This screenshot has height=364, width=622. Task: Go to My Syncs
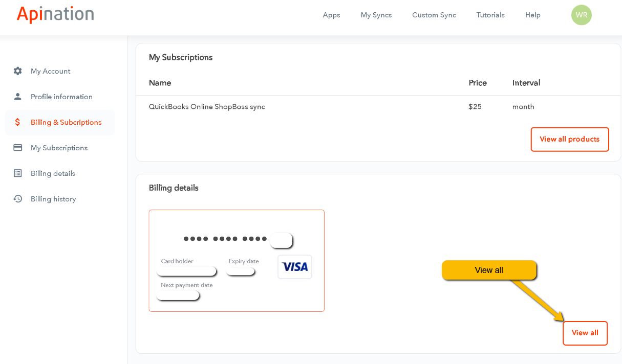376,15
